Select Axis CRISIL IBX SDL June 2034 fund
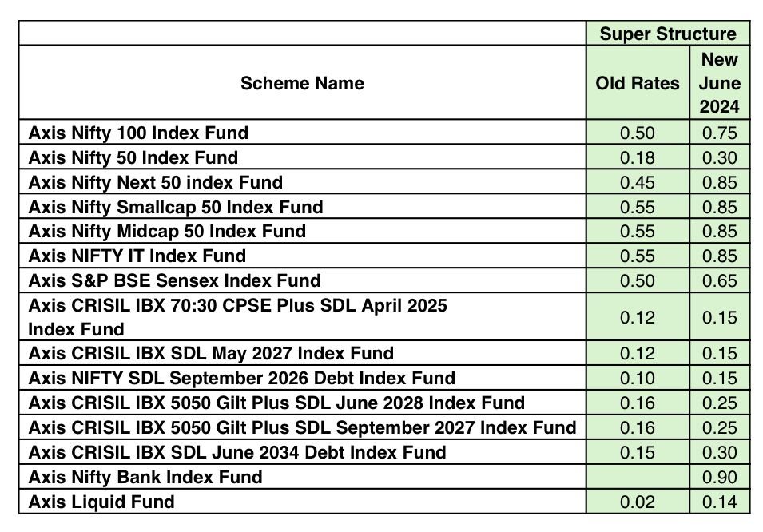Viewport: 763px width, 532px height. (x=237, y=453)
